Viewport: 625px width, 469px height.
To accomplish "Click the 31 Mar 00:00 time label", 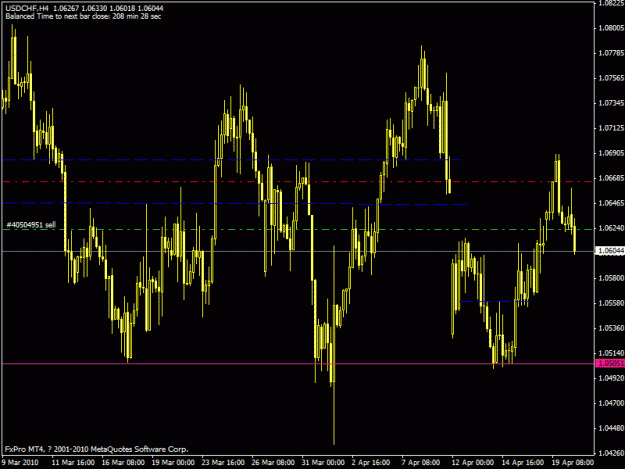I will (323, 463).
